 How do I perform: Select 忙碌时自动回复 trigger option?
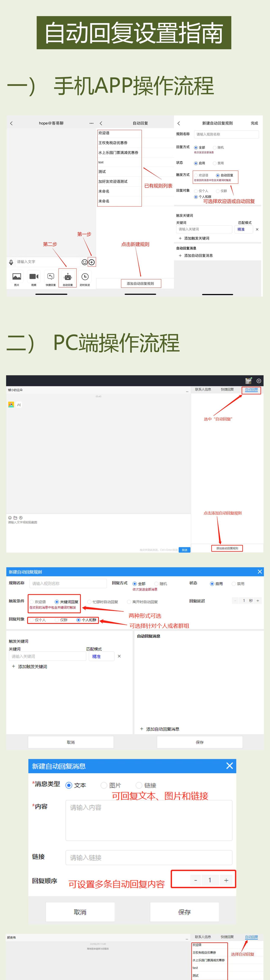click(103, 602)
